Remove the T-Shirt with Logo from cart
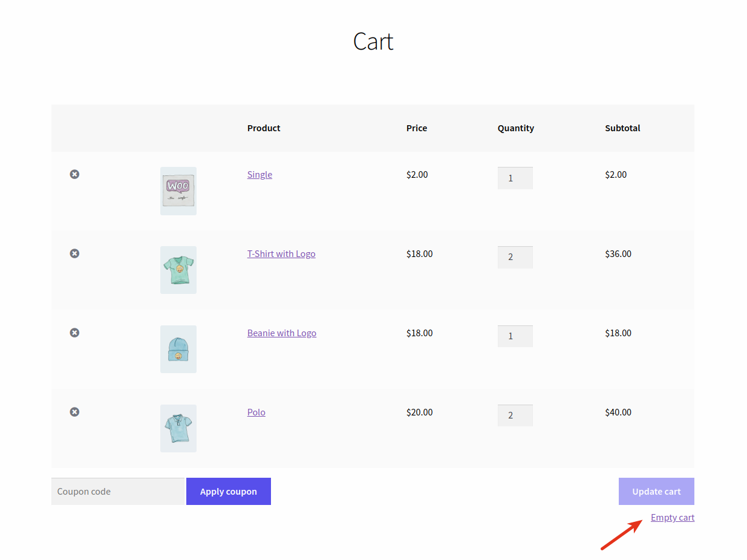 (x=74, y=253)
